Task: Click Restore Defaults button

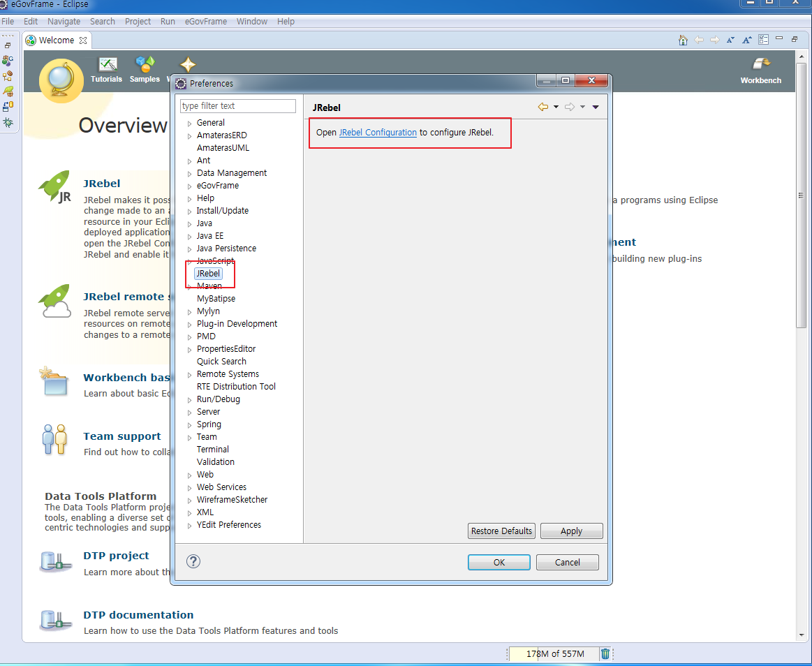Action: point(501,531)
